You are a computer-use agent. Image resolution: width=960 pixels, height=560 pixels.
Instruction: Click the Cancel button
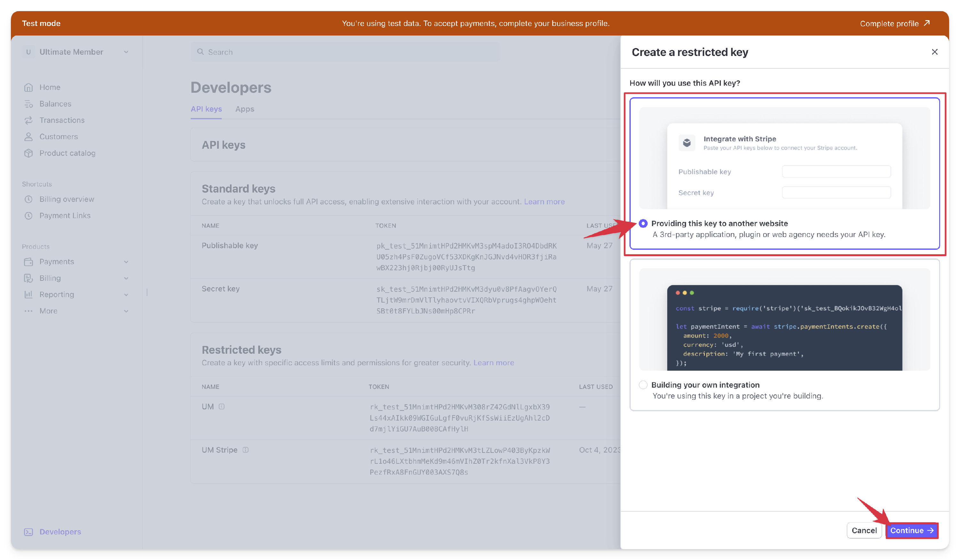tap(864, 530)
